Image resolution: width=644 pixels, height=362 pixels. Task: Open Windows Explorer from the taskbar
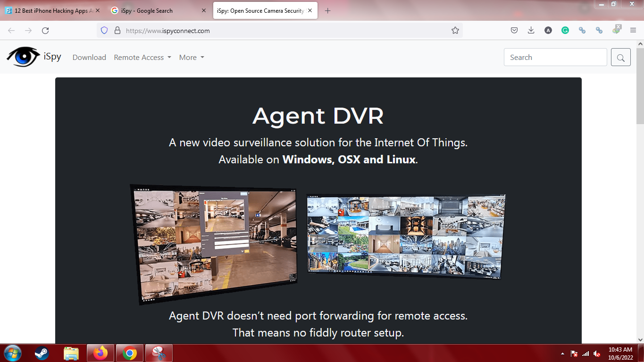[x=71, y=353]
